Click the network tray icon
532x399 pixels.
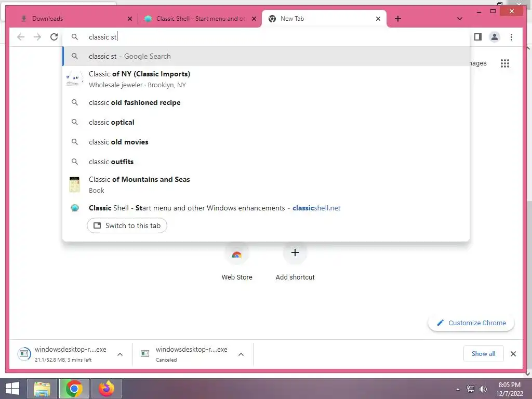pos(471,389)
